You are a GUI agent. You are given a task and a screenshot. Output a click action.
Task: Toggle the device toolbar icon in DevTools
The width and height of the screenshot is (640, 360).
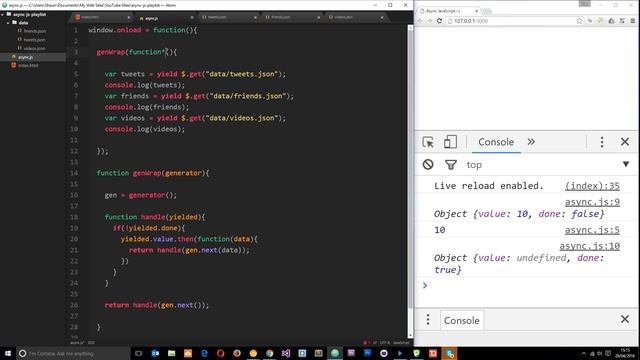point(450,142)
